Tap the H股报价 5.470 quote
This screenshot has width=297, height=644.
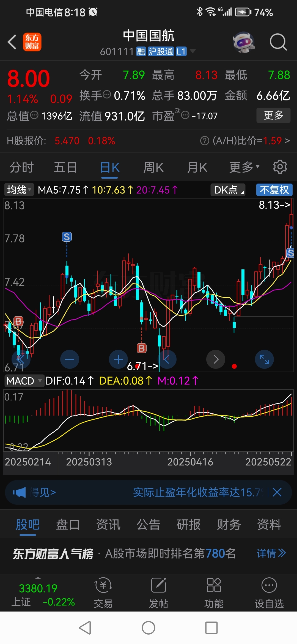pyautogui.click(x=67, y=141)
